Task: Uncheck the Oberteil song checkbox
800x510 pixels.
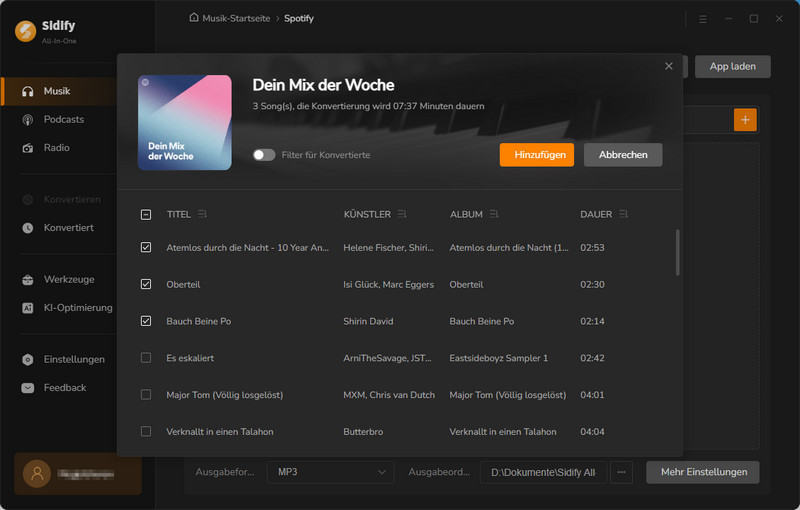Action: coord(146,284)
